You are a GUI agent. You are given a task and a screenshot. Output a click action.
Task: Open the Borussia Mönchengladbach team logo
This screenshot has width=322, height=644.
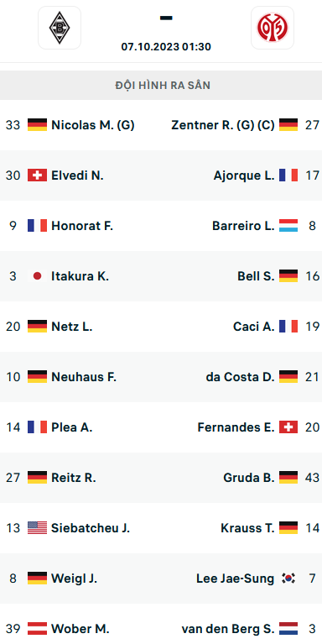pos(60,28)
